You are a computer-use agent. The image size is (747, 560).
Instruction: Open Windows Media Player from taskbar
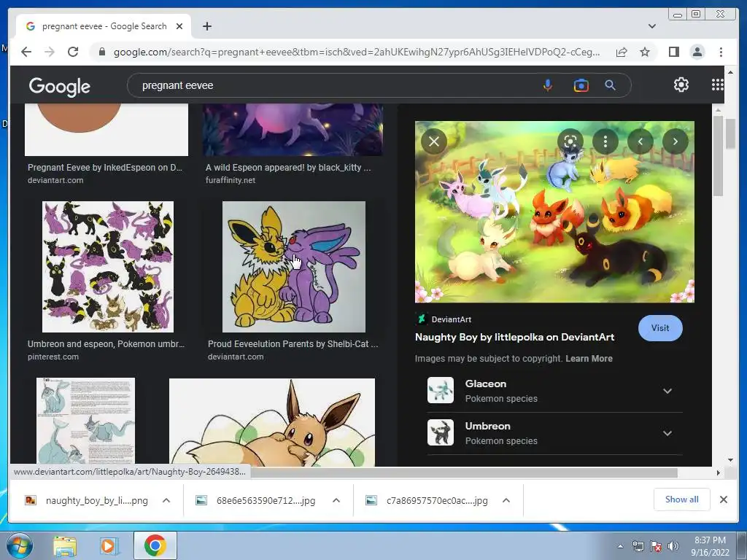109,546
